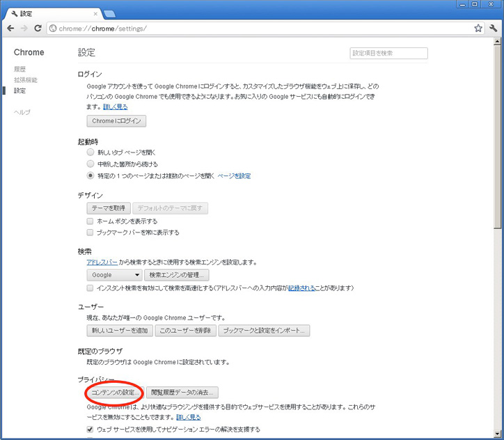The image size is (504, 440).
Task: Open the アドレスバー link in 検索 section
Action: click(x=102, y=262)
